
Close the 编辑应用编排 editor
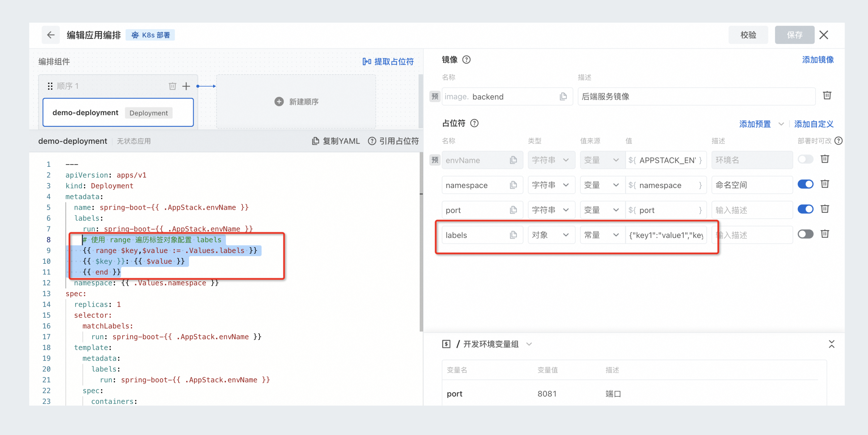coord(824,35)
